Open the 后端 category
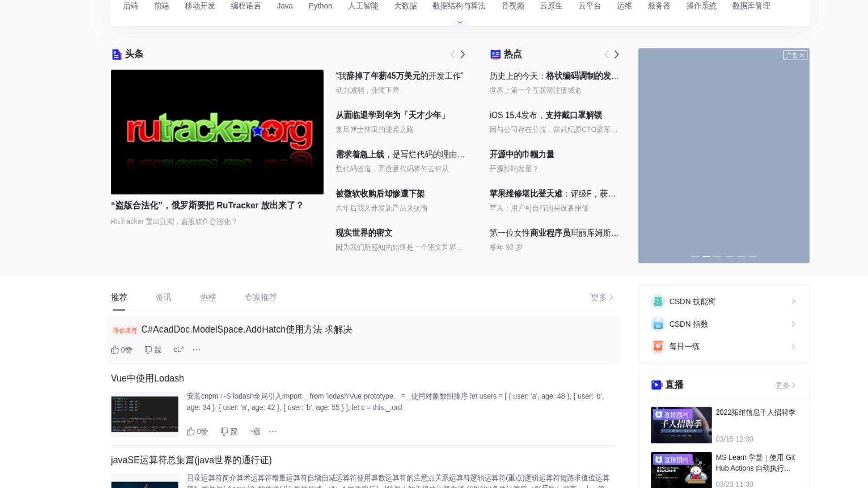This screenshot has height=488, width=868. [131, 6]
